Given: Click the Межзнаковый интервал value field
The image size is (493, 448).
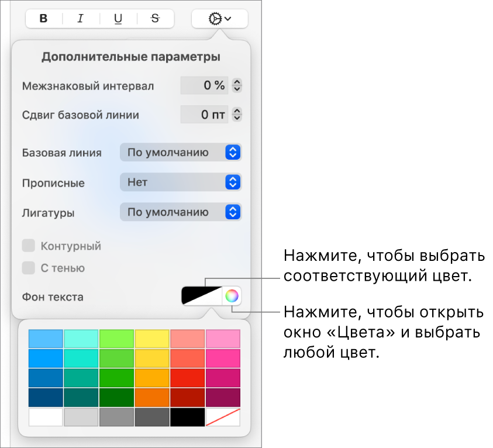Looking at the screenshot, I should [x=204, y=85].
